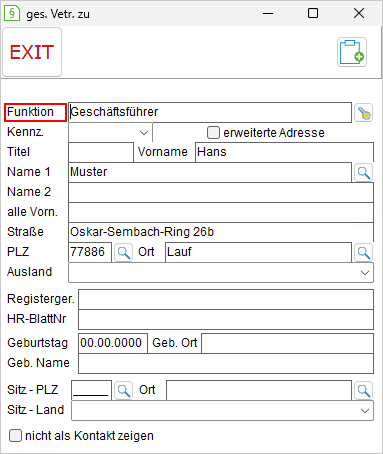Click the Geburtstag label
The image size is (383, 454).
click(x=37, y=343)
